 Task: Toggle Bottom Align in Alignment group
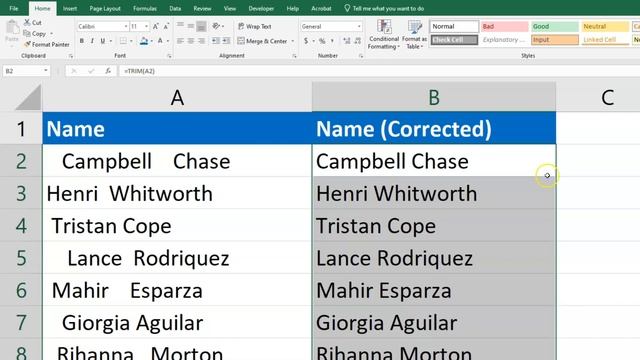click(201, 26)
